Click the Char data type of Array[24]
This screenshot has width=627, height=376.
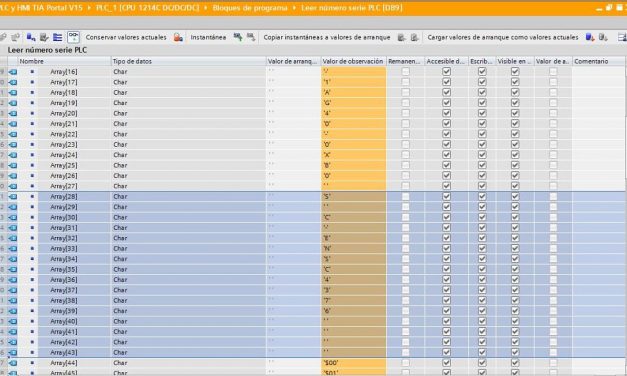point(120,155)
